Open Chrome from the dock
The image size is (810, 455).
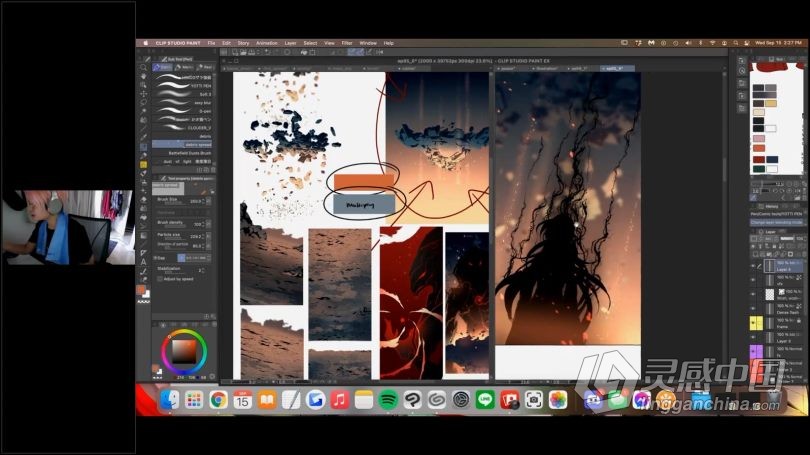tap(218, 400)
